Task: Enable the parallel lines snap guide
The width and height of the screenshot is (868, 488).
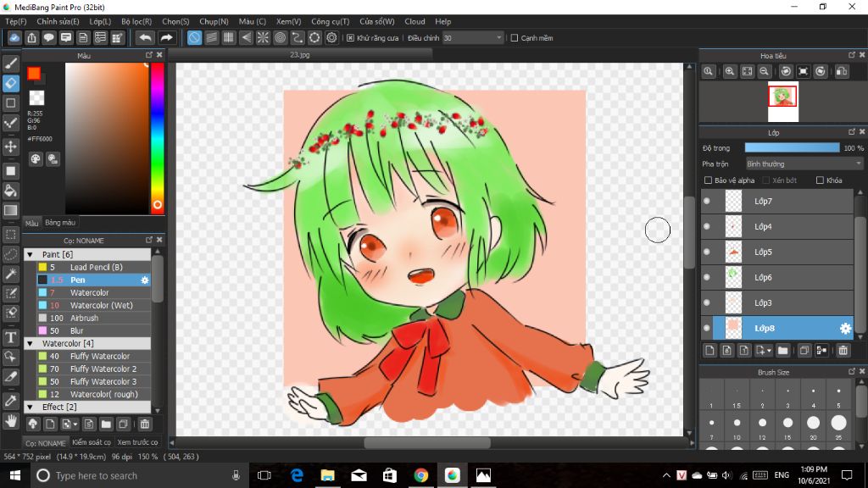Action: 211,37
